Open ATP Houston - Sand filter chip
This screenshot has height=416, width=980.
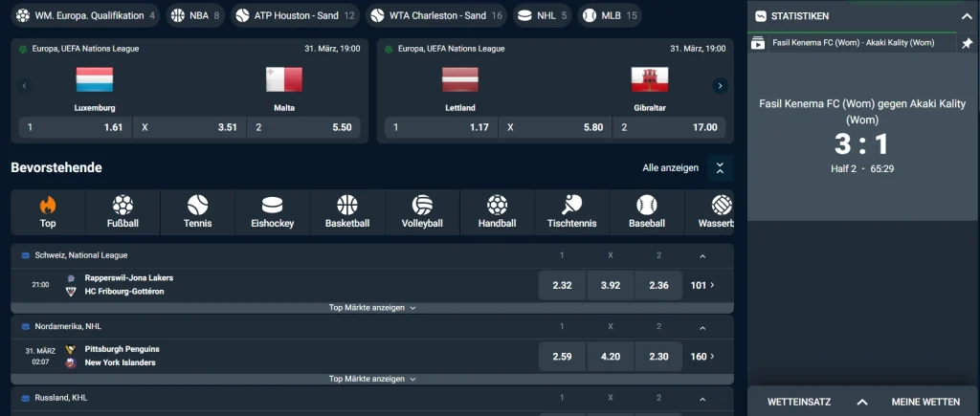295,15
